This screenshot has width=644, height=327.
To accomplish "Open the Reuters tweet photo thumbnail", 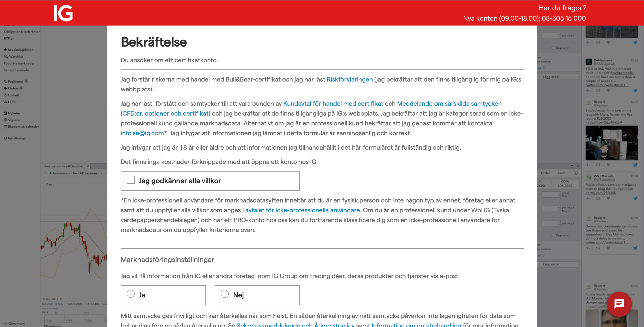I will 611,143.
